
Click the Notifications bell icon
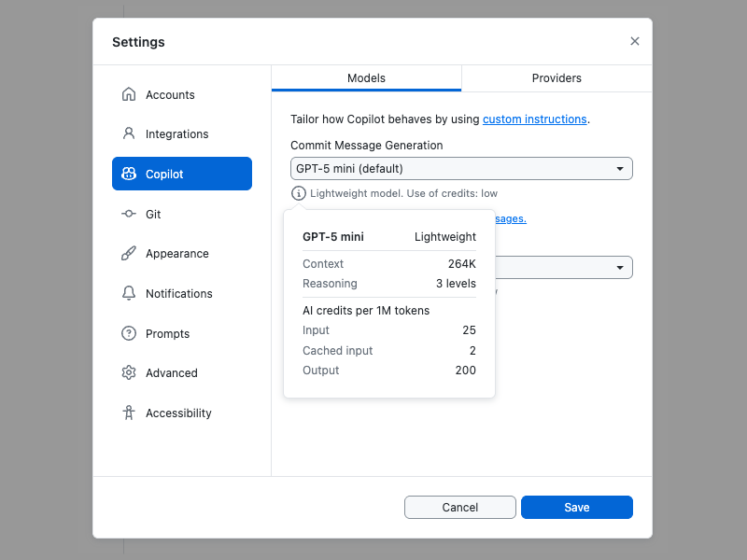click(x=129, y=293)
